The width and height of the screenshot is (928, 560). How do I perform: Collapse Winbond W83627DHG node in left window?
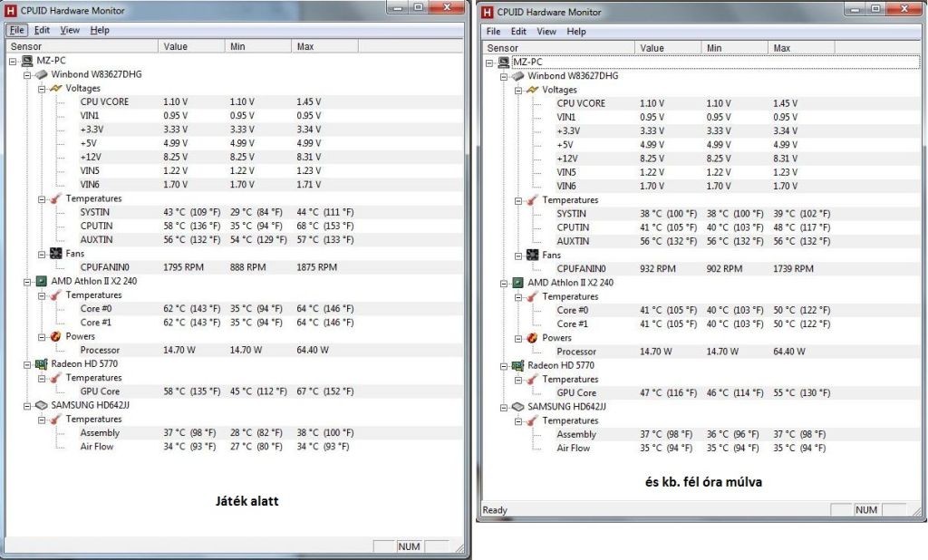27,75
